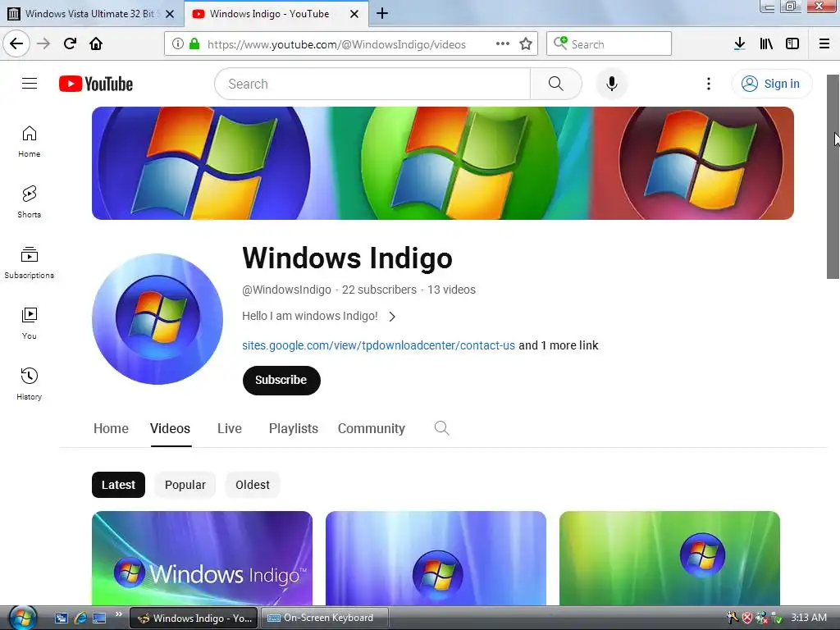Viewport: 840px width, 630px height.
Task: Show site information via the info icon
Action: 178,44
